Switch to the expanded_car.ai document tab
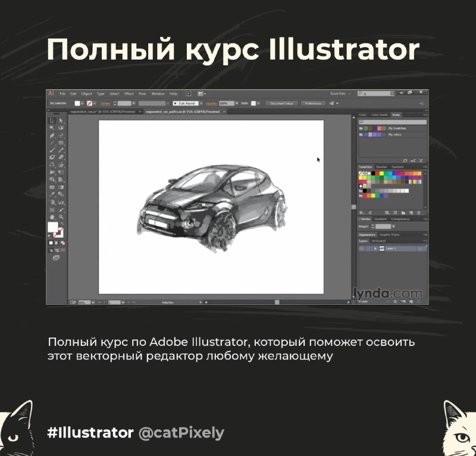This screenshot has height=456, width=476. click(x=103, y=112)
